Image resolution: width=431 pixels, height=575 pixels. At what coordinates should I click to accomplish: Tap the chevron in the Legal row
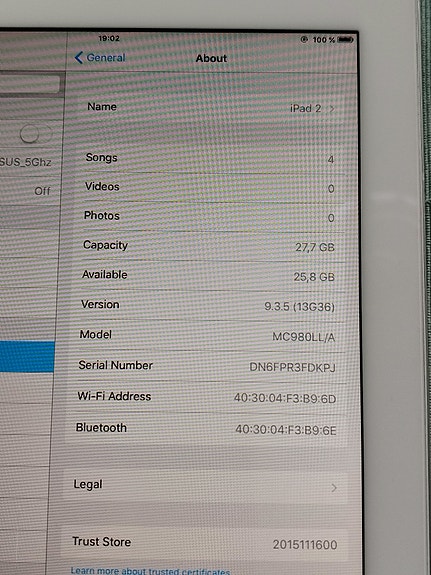tap(334, 488)
